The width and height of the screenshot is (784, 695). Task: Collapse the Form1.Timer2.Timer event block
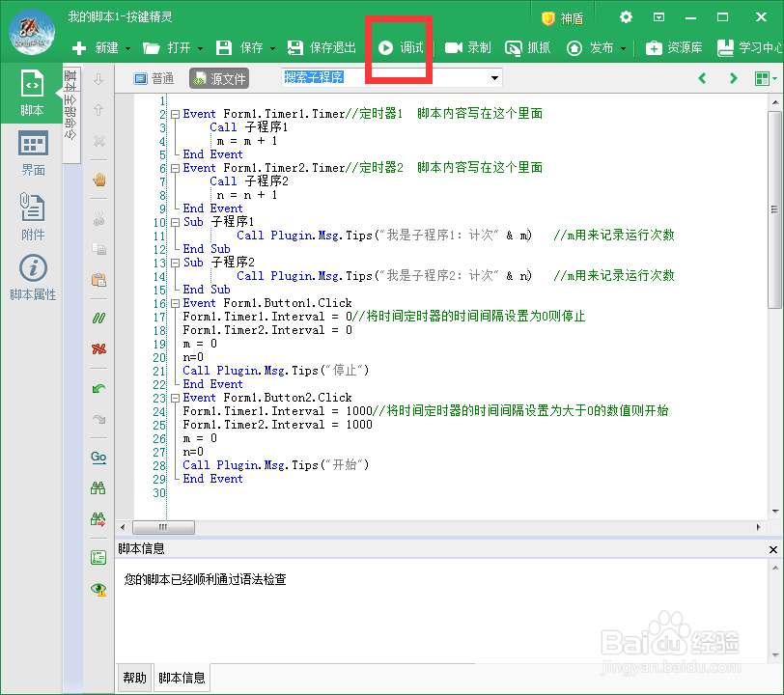pos(175,169)
